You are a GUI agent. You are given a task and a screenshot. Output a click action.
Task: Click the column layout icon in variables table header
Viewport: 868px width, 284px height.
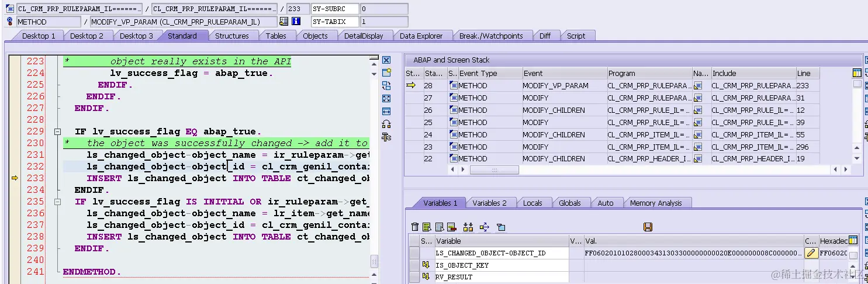tap(853, 240)
